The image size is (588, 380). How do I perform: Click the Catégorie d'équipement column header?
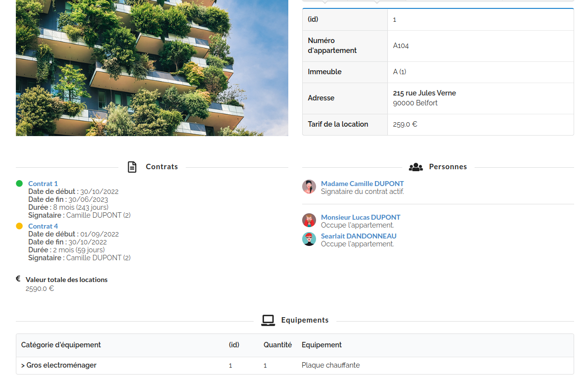(x=61, y=345)
